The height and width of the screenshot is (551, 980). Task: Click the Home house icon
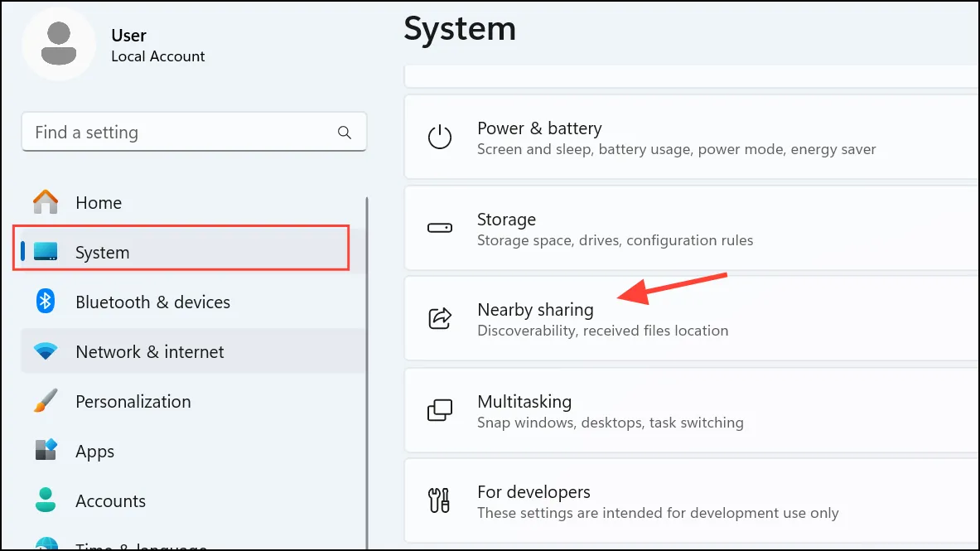pyautogui.click(x=46, y=202)
